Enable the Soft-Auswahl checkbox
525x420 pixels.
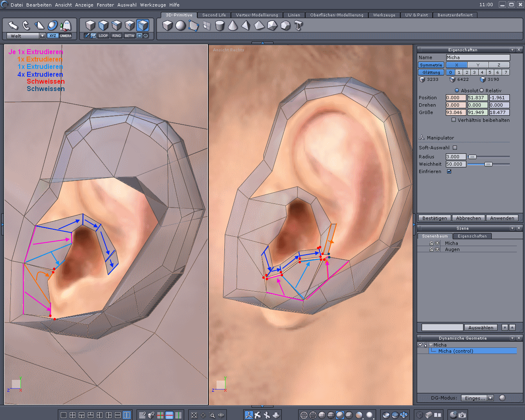(x=455, y=148)
